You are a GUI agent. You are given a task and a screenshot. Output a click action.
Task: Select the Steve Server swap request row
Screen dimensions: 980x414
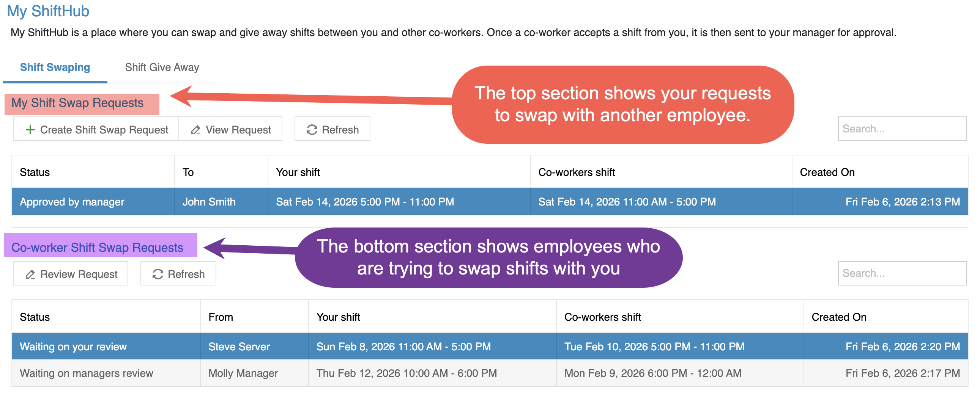(489, 347)
